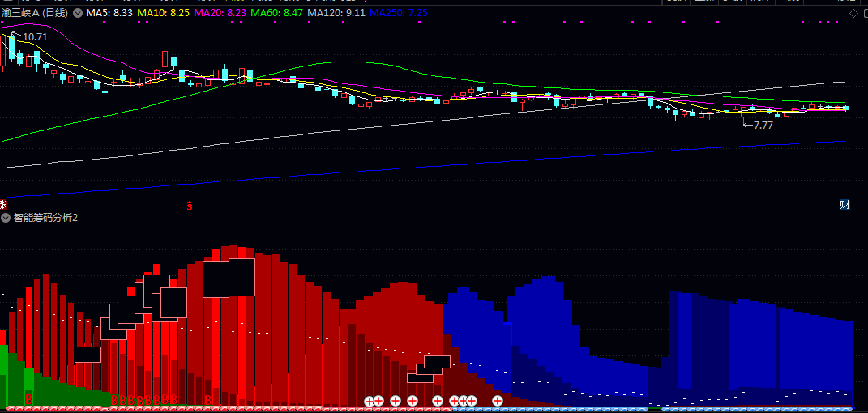Click the diamond icon at top right
The height and width of the screenshot is (413, 868).
point(853,13)
